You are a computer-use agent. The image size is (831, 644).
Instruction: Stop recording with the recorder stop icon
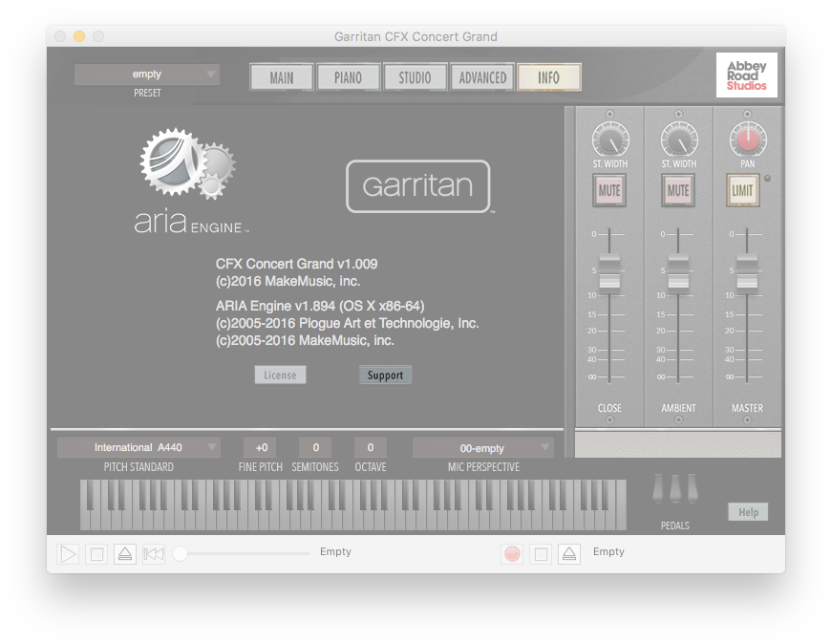tap(541, 554)
